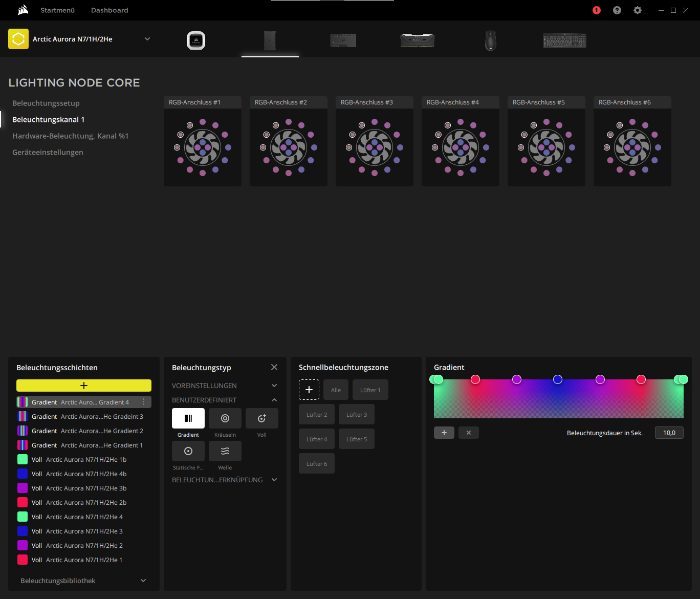Open the red notification alert icon
The height and width of the screenshot is (599, 700).
(597, 10)
